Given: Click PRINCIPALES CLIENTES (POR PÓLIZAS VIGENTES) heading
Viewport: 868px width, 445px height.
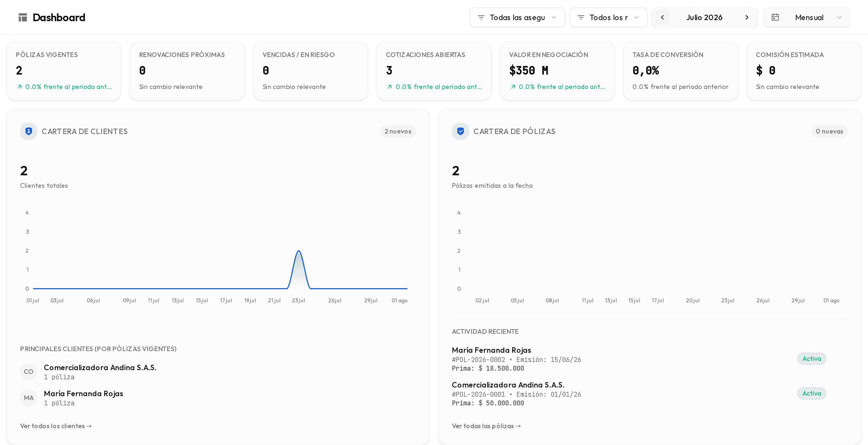Looking at the screenshot, I should tap(98, 349).
